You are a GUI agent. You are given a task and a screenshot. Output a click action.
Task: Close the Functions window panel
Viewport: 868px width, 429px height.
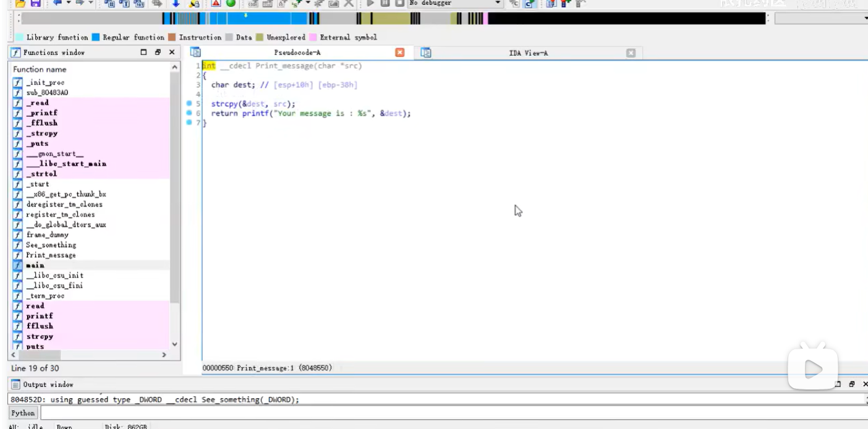point(172,53)
